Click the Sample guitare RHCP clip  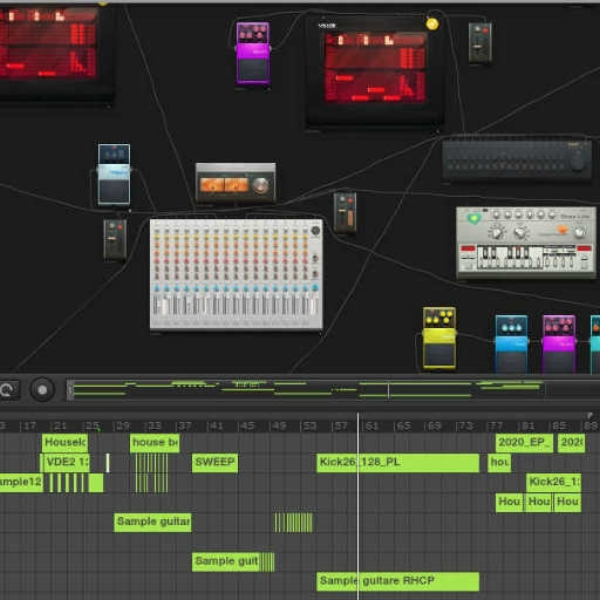(x=398, y=581)
